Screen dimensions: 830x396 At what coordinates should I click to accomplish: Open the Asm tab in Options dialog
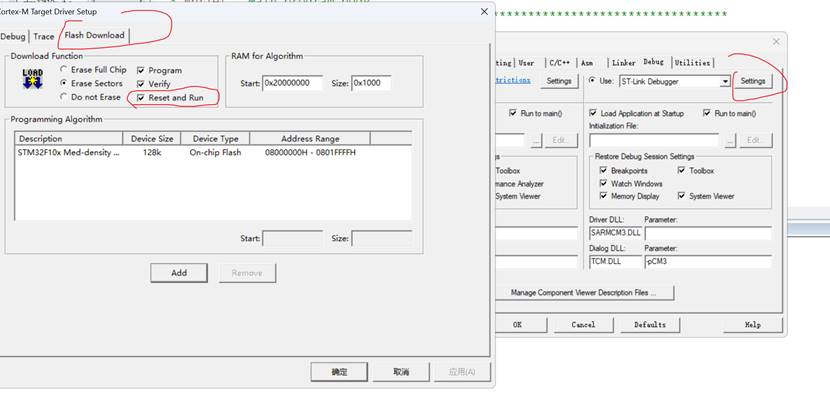[587, 63]
